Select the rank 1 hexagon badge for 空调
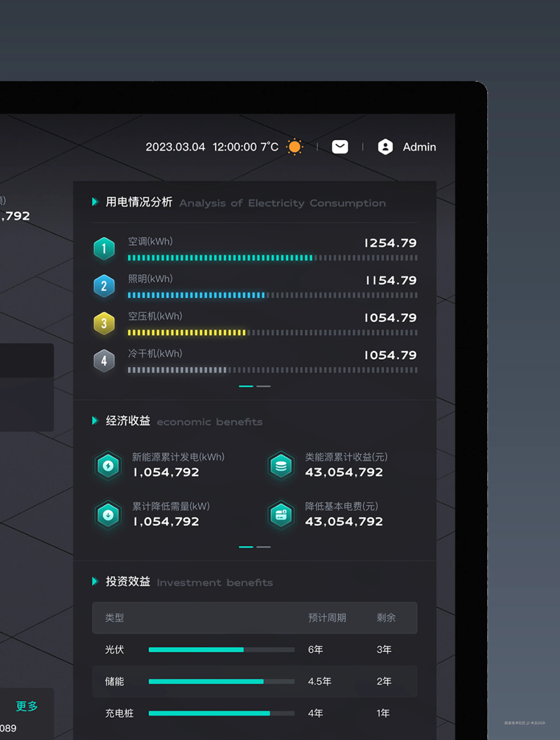Viewport: 560px width, 740px height. pyautogui.click(x=104, y=249)
